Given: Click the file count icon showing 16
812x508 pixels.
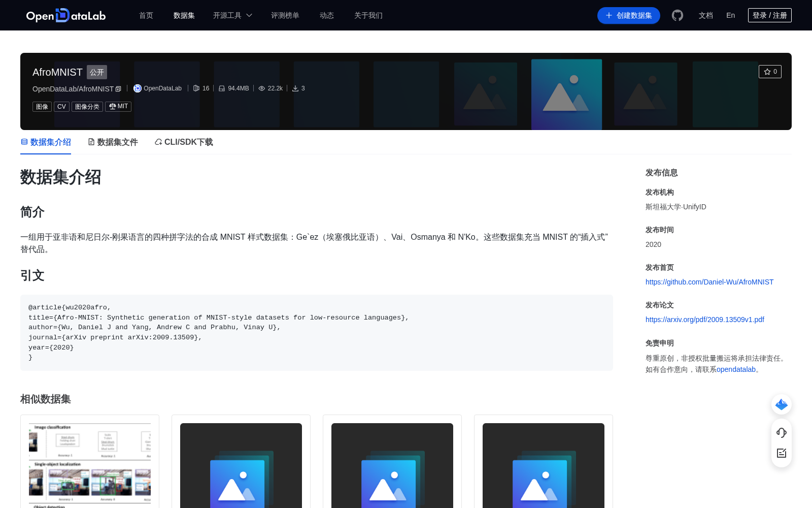Looking at the screenshot, I should 196,88.
